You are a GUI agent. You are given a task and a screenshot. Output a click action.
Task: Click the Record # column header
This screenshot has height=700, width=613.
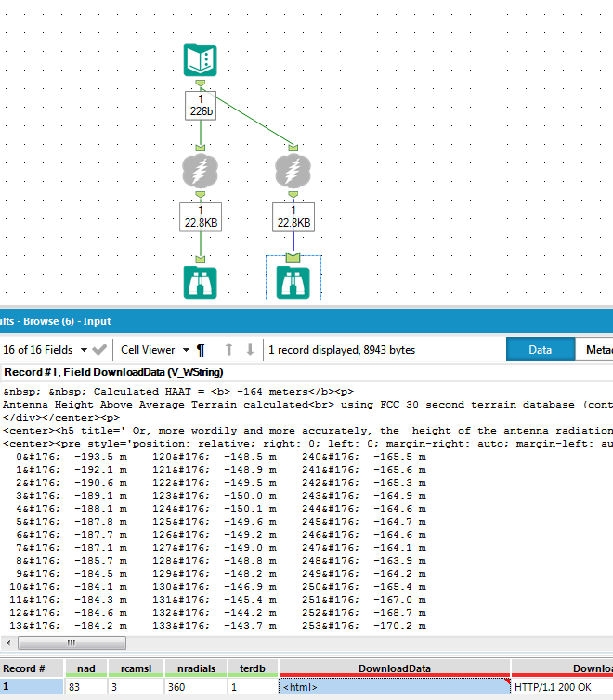[32, 668]
